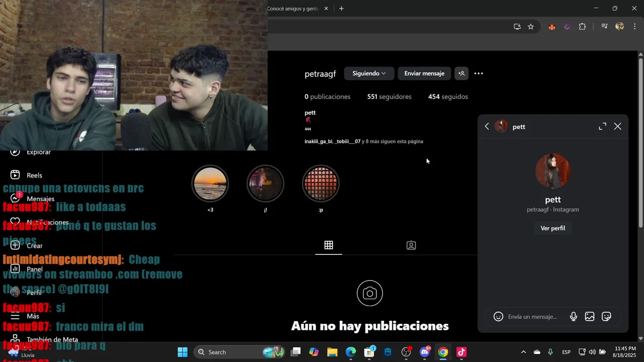This screenshot has height=362, width=644.
Task: Open a new browser tab
Action: 341,9
